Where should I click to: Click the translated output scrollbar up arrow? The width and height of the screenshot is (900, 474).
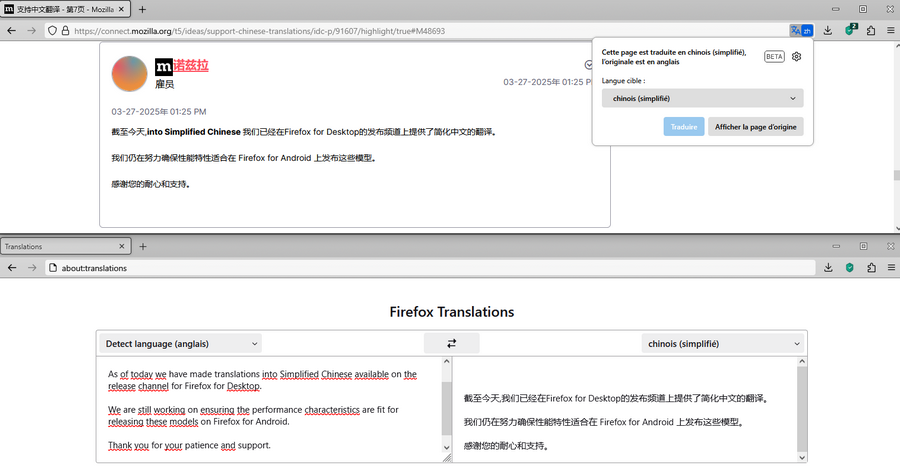(x=802, y=362)
